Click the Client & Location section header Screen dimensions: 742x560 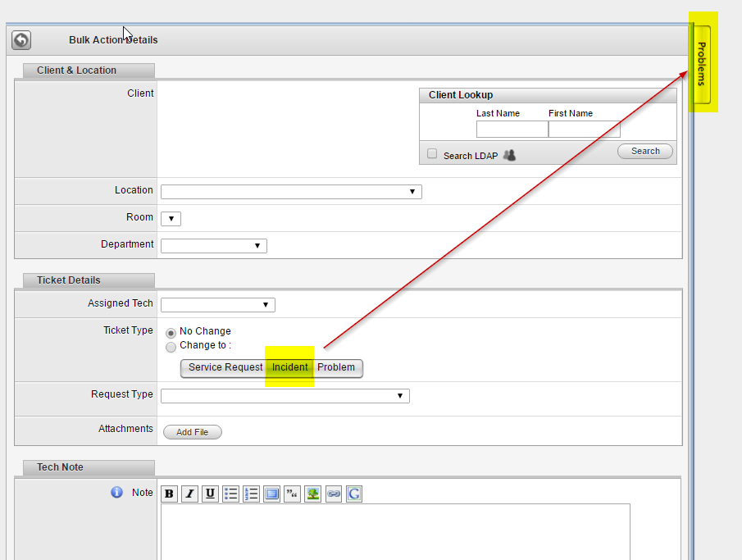pyautogui.click(x=89, y=71)
